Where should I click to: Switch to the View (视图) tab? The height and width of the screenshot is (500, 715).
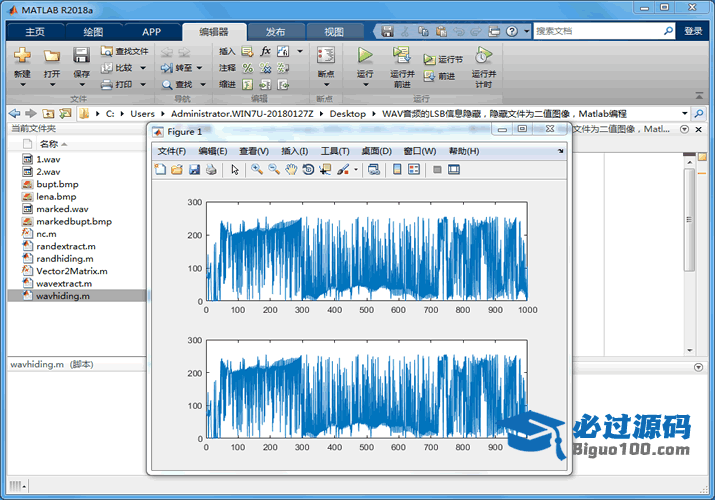(x=334, y=32)
